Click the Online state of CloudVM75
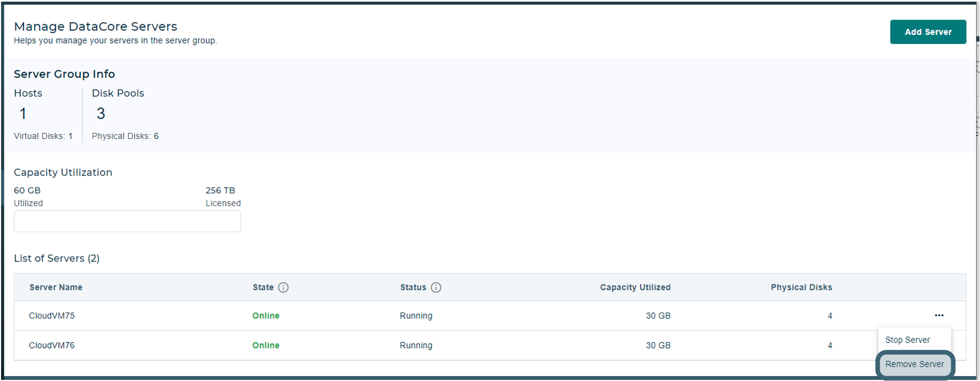This screenshot has width=980, height=381. coord(266,316)
